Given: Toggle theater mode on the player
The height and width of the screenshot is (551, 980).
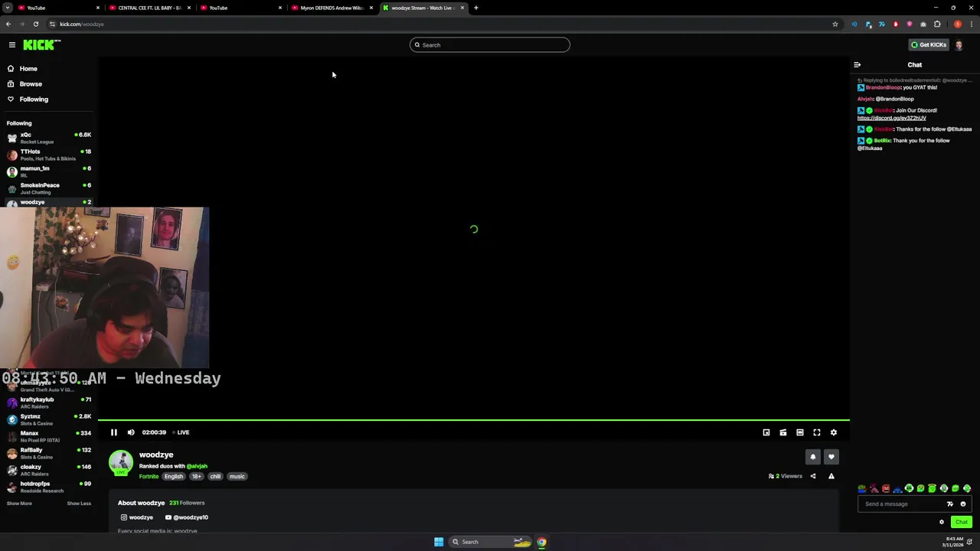Looking at the screenshot, I should click(x=800, y=432).
